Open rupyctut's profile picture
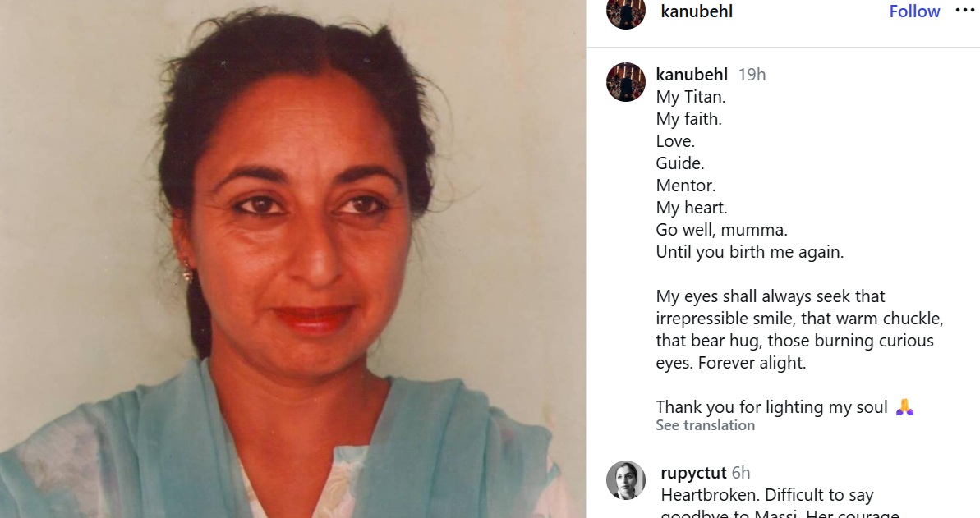 626,480
